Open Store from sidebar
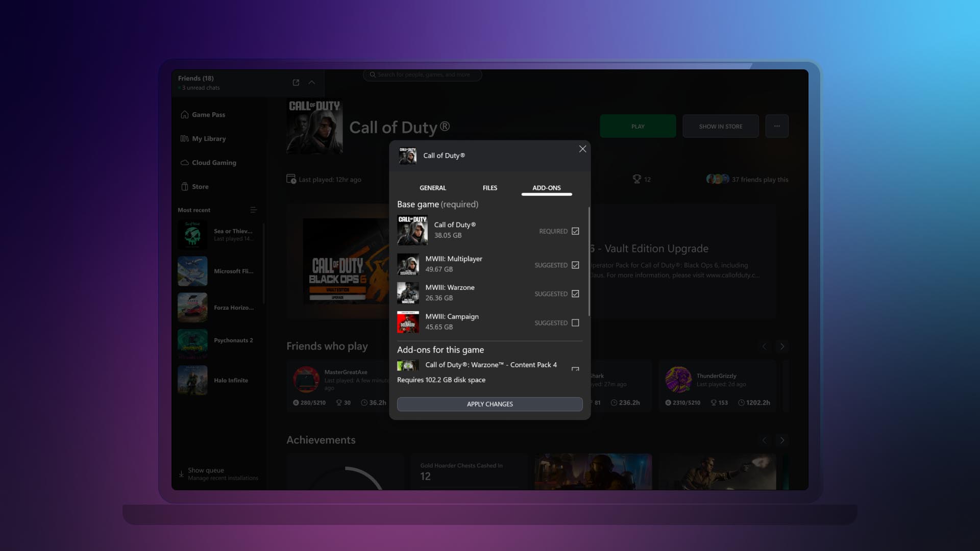 199,186
